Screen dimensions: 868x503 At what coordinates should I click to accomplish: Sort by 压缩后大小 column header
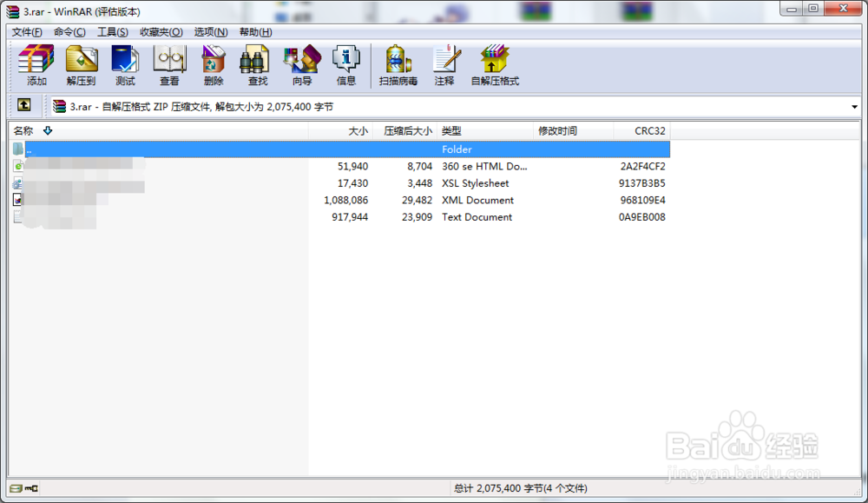[x=404, y=130]
